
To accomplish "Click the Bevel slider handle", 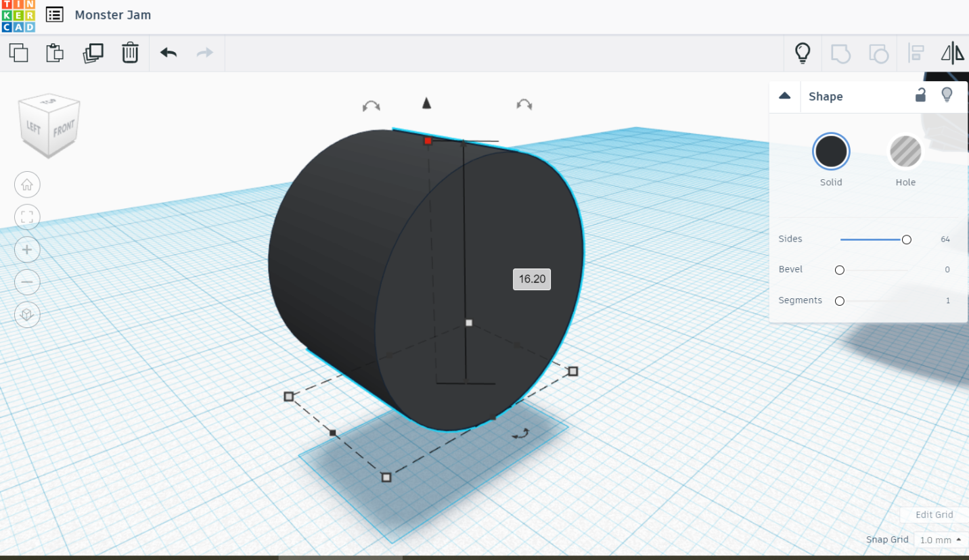I will point(840,270).
